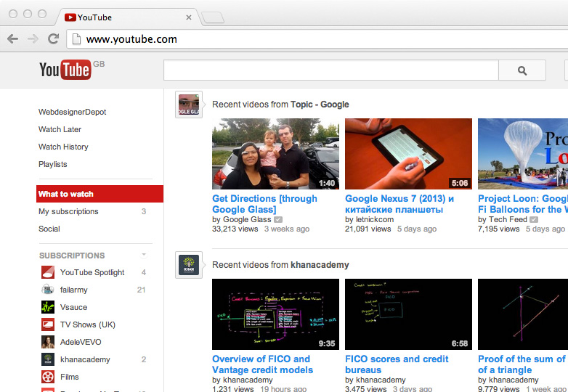568x392 pixels.
Task: Close the YouTube browser tab
Action: click(189, 17)
